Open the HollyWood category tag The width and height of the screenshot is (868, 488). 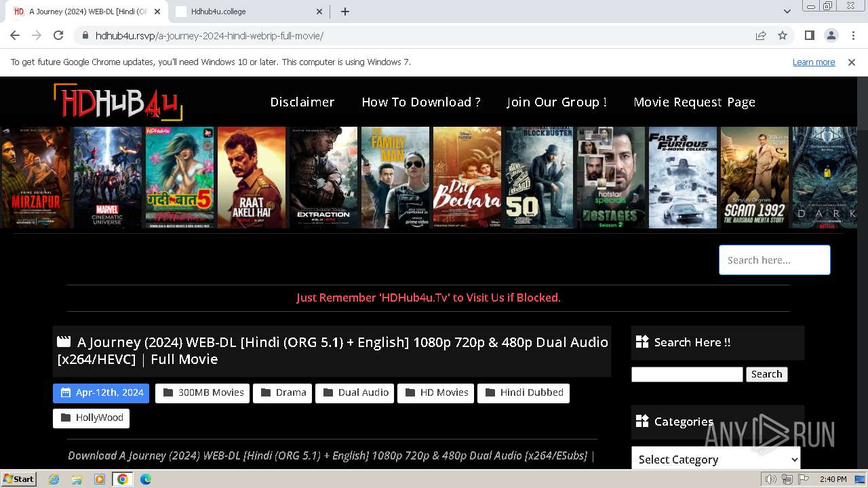(x=91, y=418)
